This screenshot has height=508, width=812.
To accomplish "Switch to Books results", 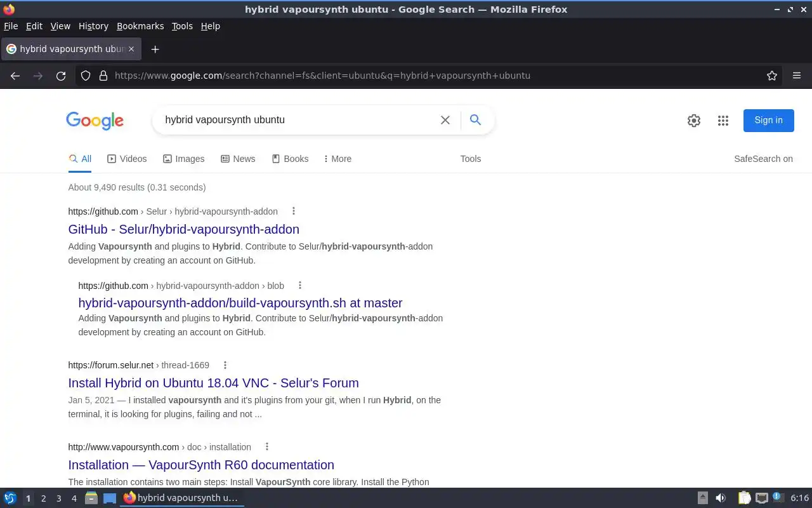I will click(x=290, y=159).
